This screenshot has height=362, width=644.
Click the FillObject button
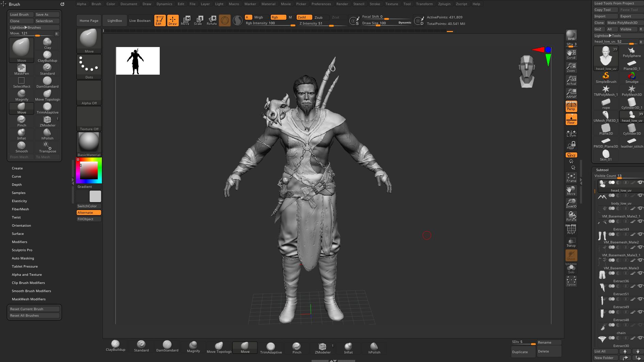tap(89, 219)
